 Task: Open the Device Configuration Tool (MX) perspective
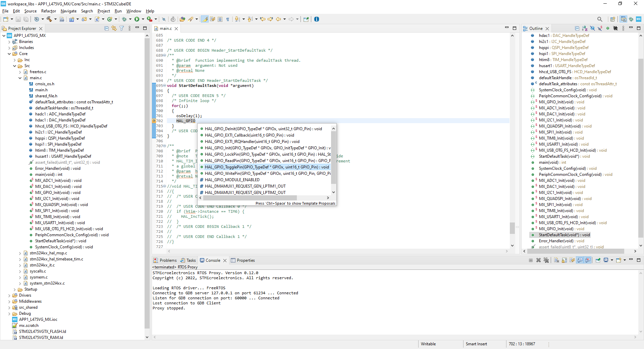coord(638,19)
